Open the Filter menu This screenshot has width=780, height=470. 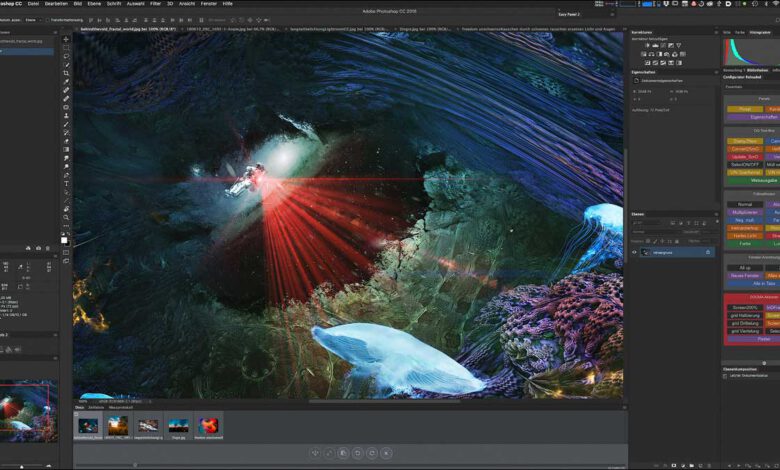155,4
